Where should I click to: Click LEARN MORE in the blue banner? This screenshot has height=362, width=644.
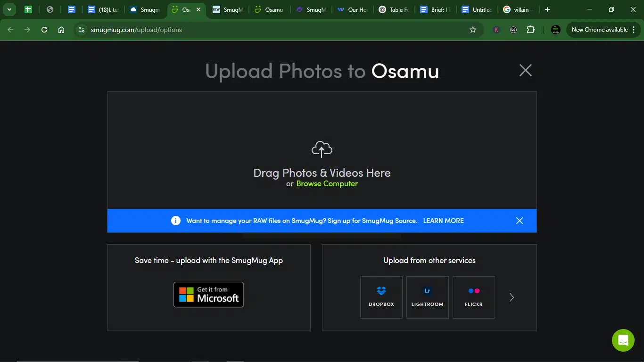(x=443, y=221)
